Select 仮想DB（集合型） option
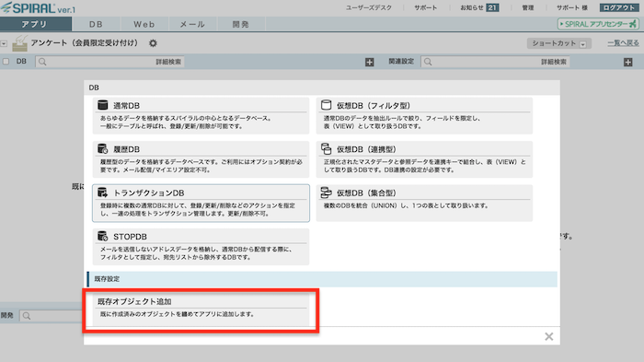 (x=424, y=203)
